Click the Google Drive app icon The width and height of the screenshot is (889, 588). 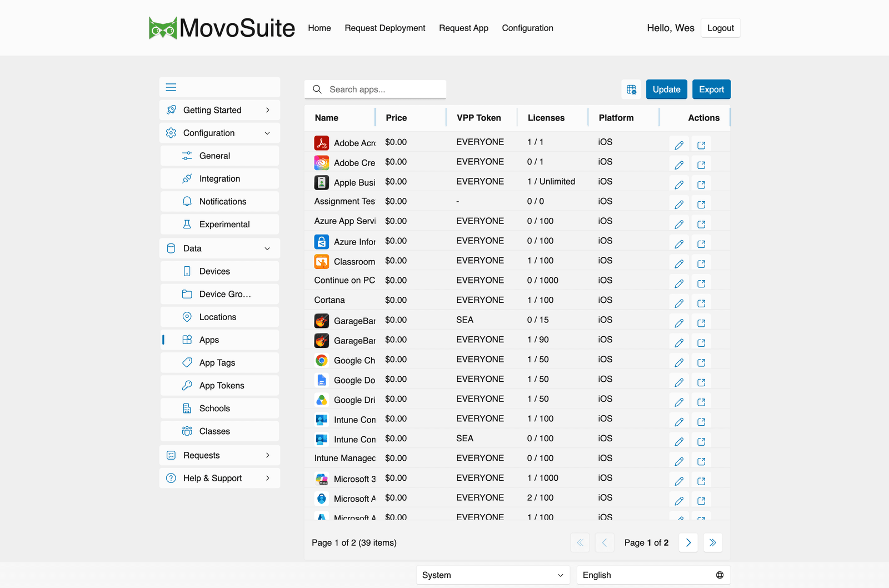click(x=322, y=400)
